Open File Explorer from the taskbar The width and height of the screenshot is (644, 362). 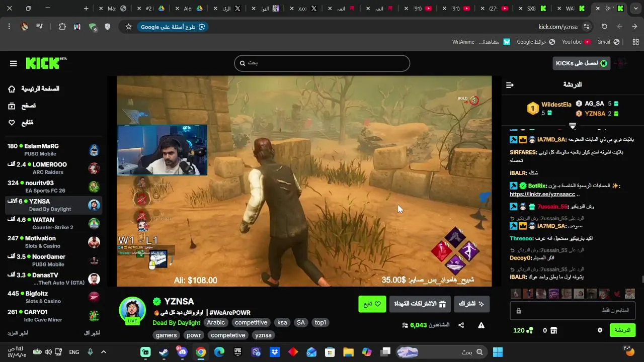[348, 352]
